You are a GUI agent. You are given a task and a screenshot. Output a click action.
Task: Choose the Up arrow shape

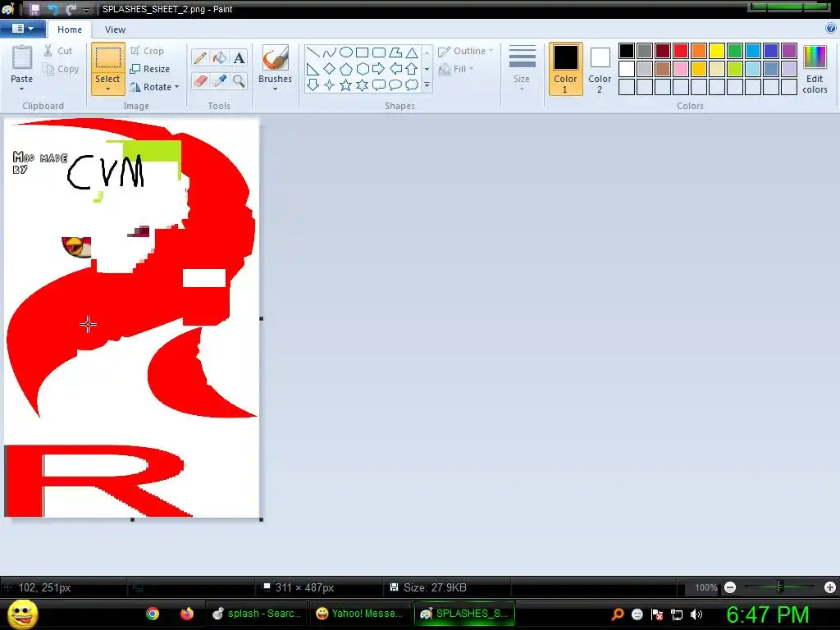(x=412, y=69)
